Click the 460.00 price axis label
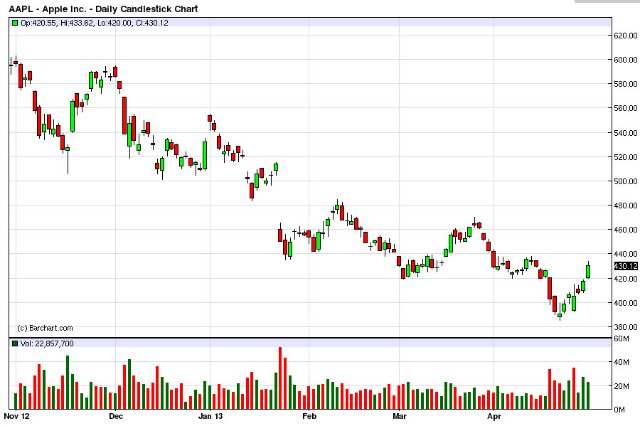Screen dimensions: 640x427 tap(625, 230)
